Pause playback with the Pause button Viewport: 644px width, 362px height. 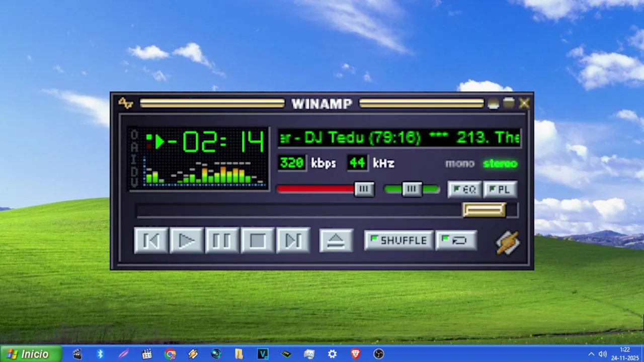click(222, 240)
